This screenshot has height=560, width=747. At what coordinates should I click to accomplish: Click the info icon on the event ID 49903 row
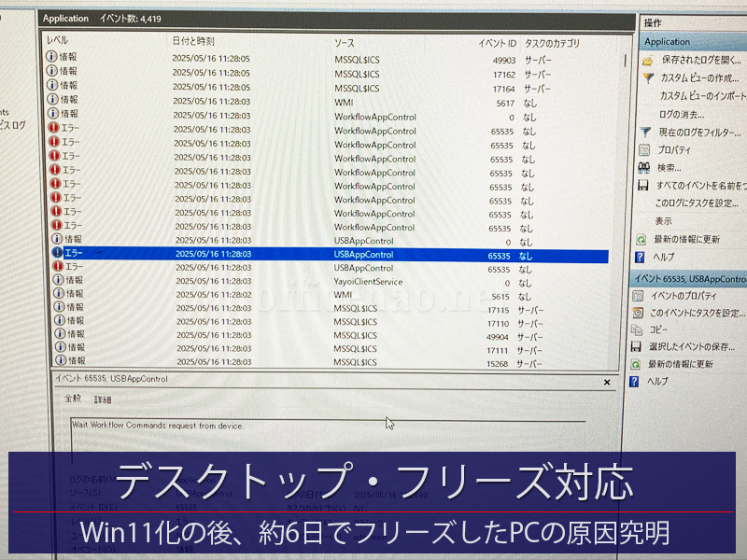51,57
